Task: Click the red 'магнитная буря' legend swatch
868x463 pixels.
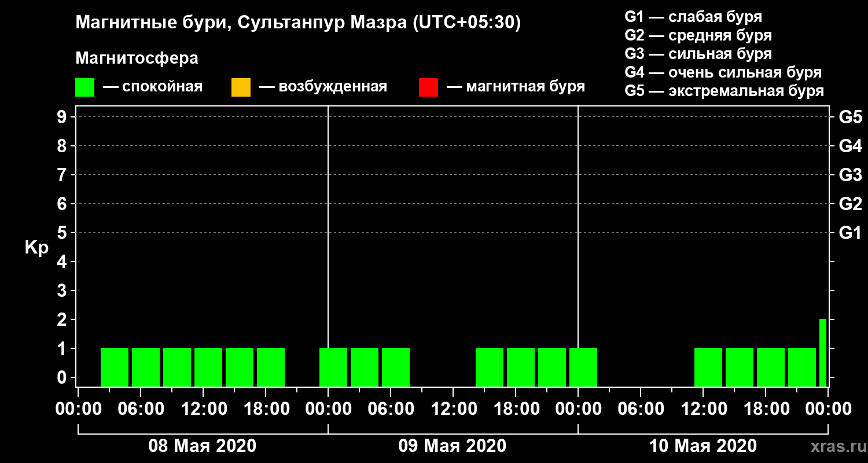Action: 428,87
